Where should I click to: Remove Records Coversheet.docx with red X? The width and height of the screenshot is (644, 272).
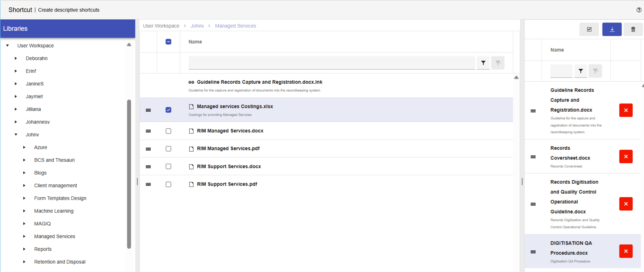pos(626,156)
